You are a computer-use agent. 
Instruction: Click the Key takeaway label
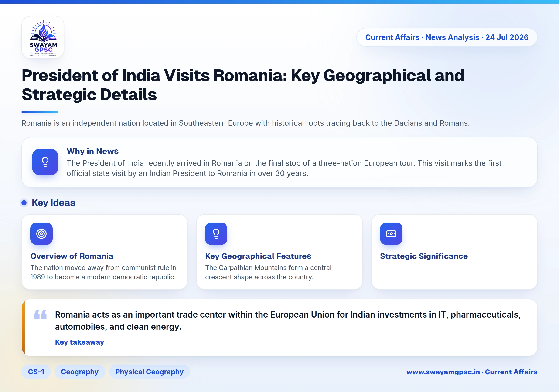[x=79, y=342]
